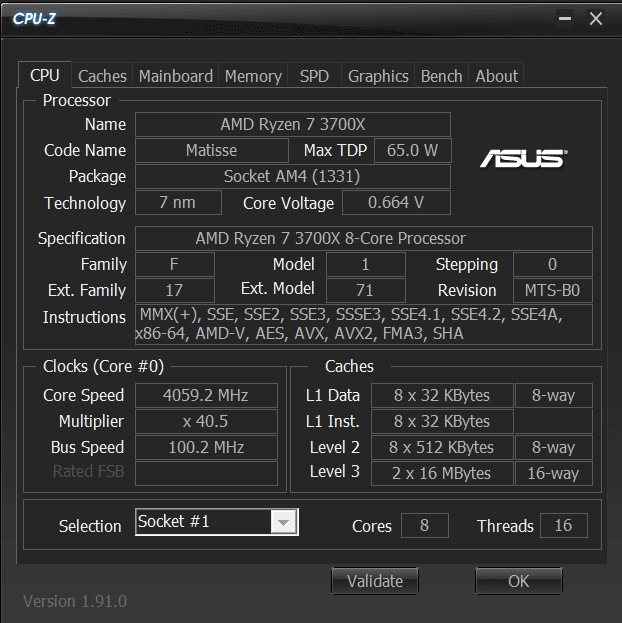The height and width of the screenshot is (623, 622).
Task: Click the Core Voltage value 0.664 V
Action: click(396, 202)
